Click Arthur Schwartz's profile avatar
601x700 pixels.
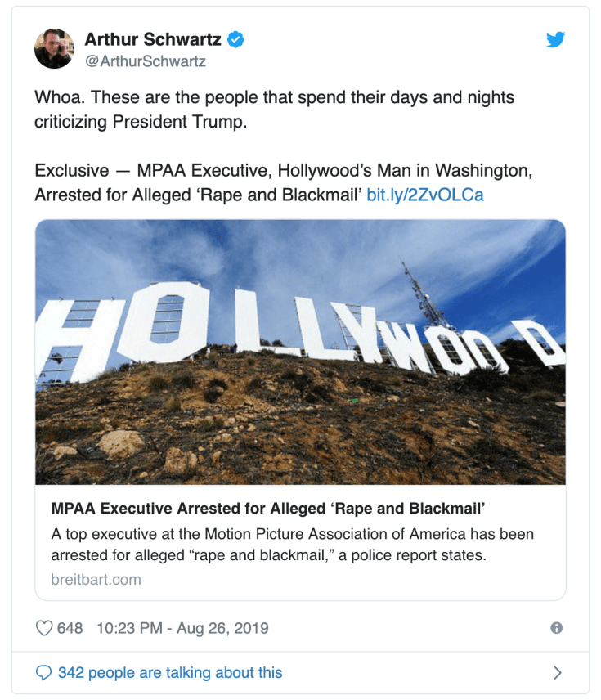pyautogui.click(x=55, y=46)
